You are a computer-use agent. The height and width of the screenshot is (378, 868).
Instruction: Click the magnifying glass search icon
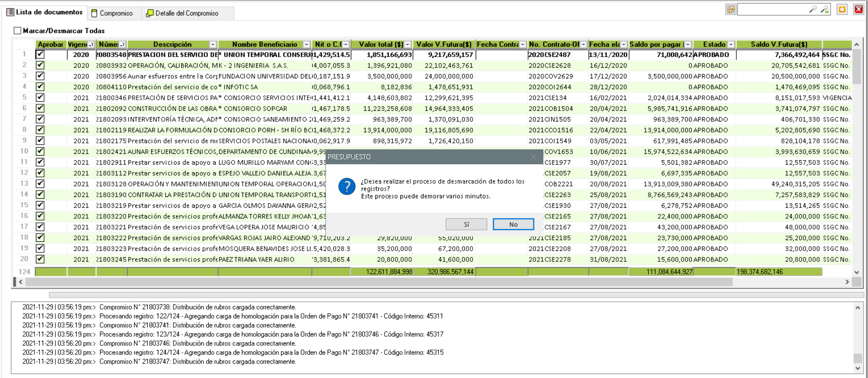(x=813, y=10)
